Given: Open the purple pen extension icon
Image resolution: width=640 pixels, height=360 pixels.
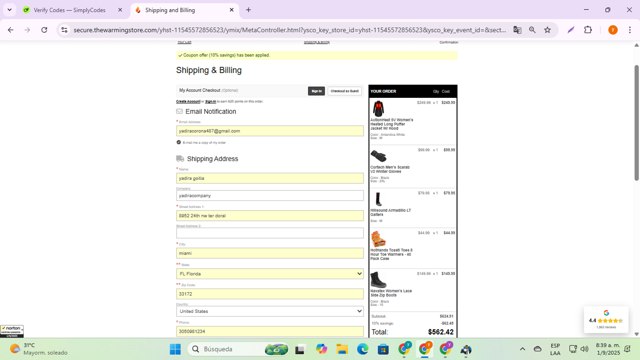Looking at the screenshot, I should point(571,30).
